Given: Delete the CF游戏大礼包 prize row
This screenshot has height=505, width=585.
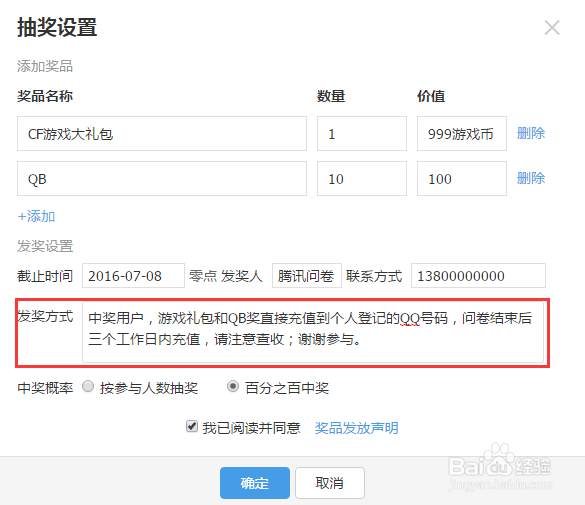Looking at the screenshot, I should (x=531, y=133).
